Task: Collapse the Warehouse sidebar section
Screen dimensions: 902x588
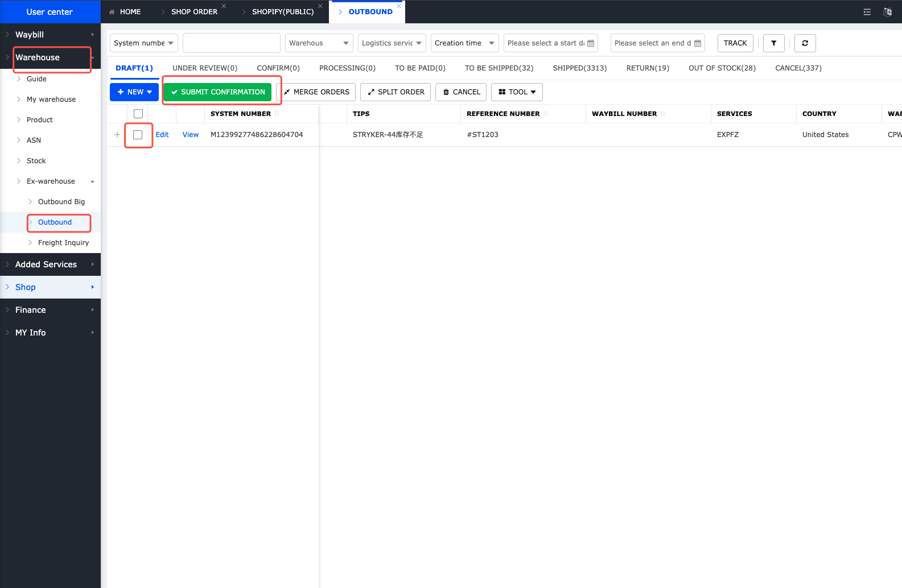Action: coord(50,57)
